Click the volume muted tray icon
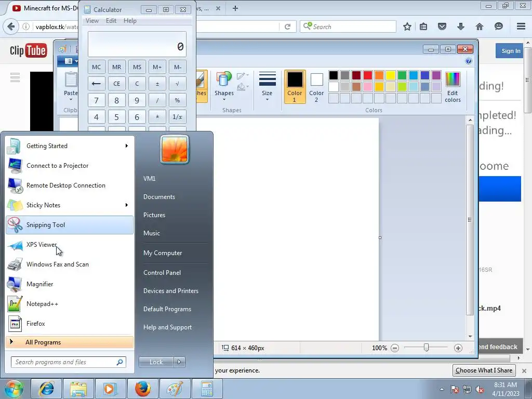Screen dimensions: 532x399 point(480,389)
